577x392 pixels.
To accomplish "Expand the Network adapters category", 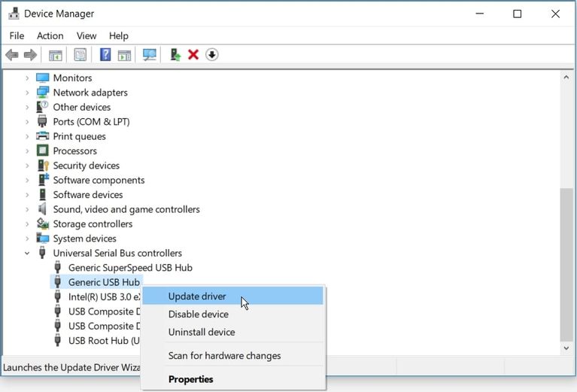I will (x=27, y=93).
